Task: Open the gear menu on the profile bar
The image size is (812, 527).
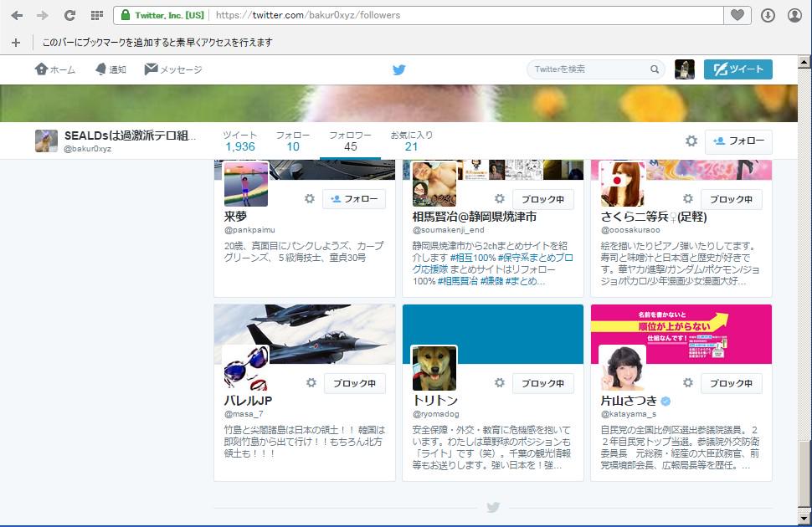Action: click(691, 141)
